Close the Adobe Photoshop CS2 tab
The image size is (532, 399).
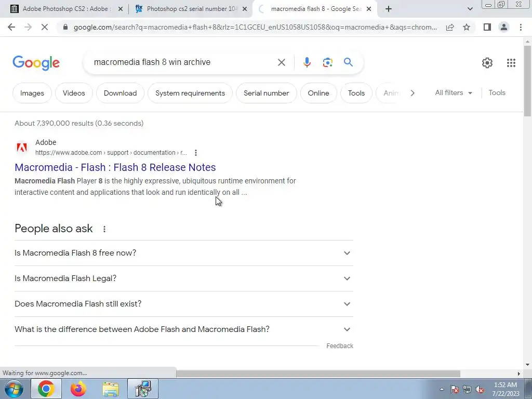click(120, 9)
